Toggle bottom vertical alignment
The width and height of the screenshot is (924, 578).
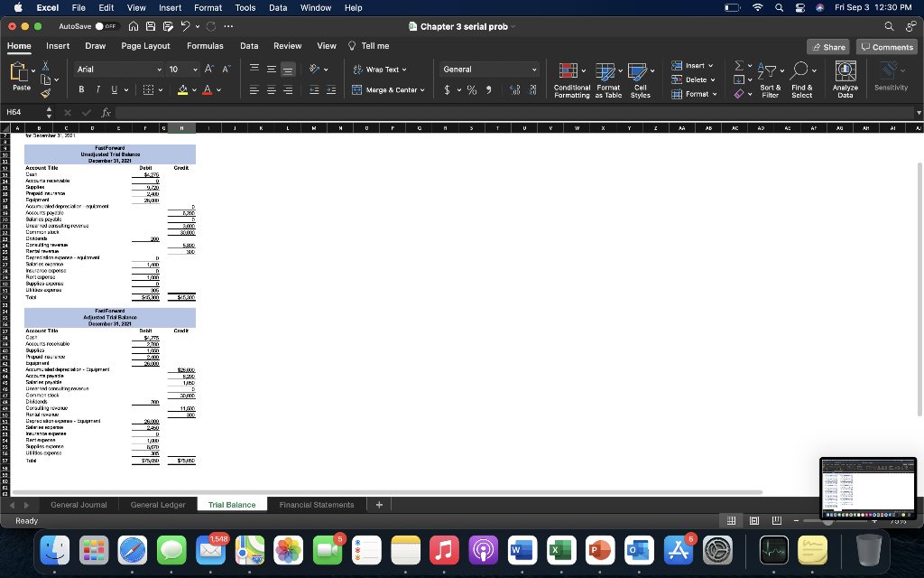coord(288,69)
